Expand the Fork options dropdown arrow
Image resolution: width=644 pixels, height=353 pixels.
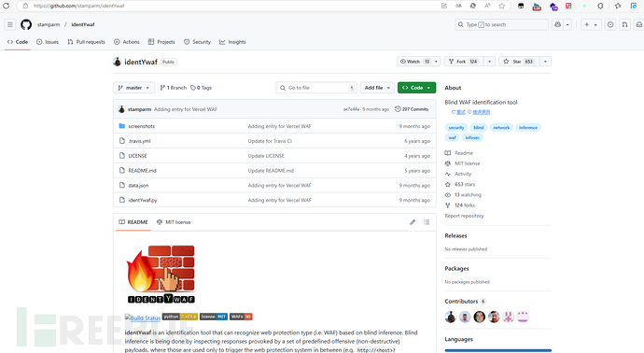point(489,62)
